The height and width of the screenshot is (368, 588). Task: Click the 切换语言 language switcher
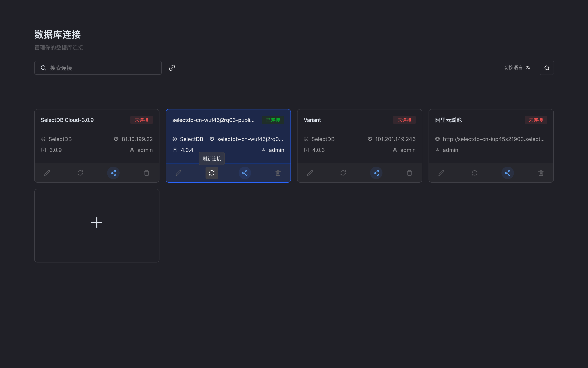coord(517,68)
